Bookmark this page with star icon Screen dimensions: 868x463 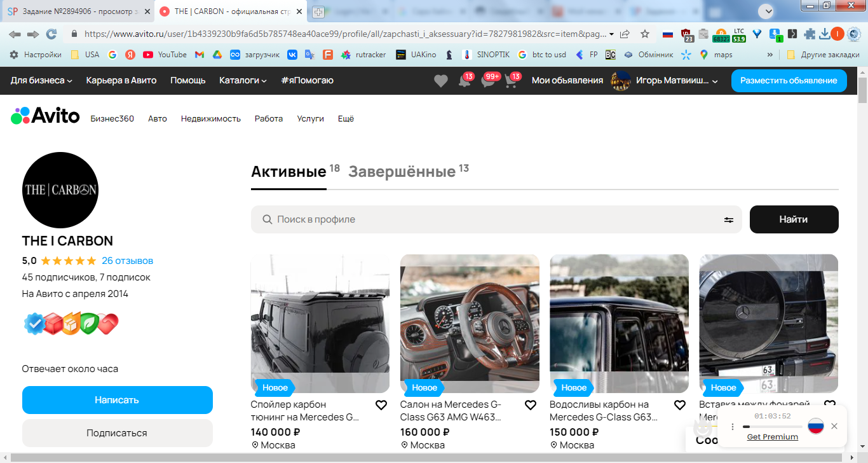click(645, 34)
